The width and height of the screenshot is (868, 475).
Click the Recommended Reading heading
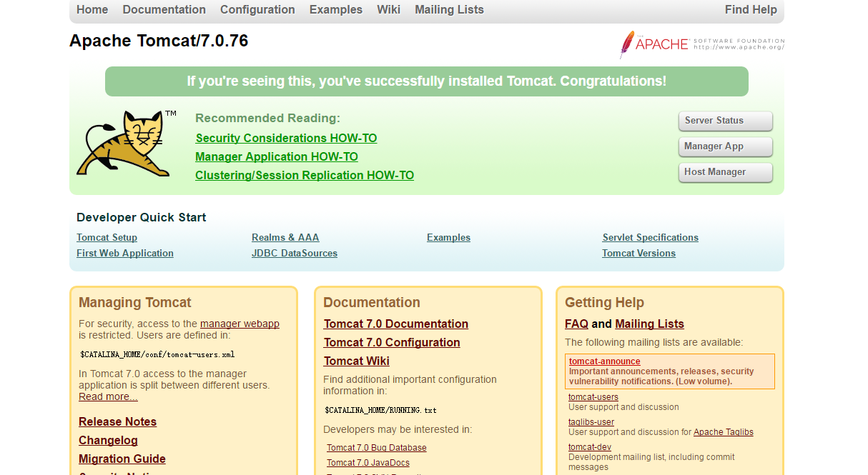point(268,119)
